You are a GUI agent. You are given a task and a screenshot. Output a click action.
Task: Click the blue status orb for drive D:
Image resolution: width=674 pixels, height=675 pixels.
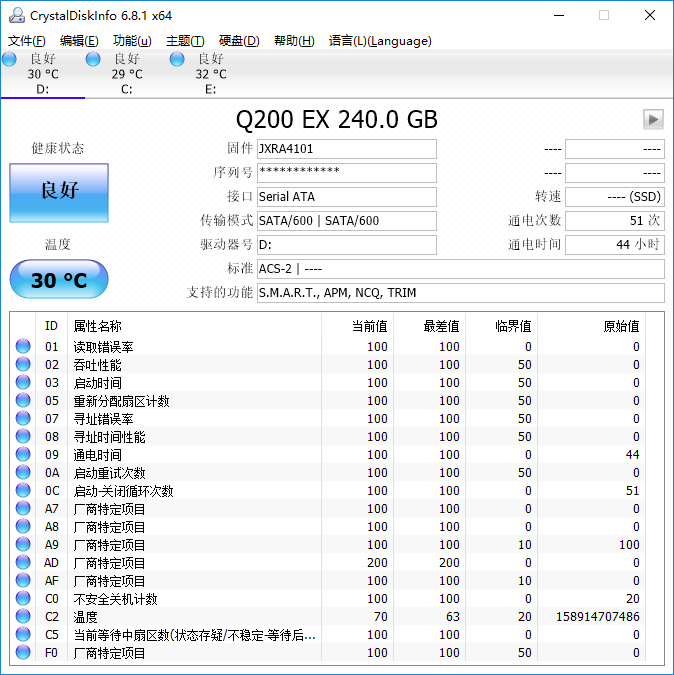9,59
